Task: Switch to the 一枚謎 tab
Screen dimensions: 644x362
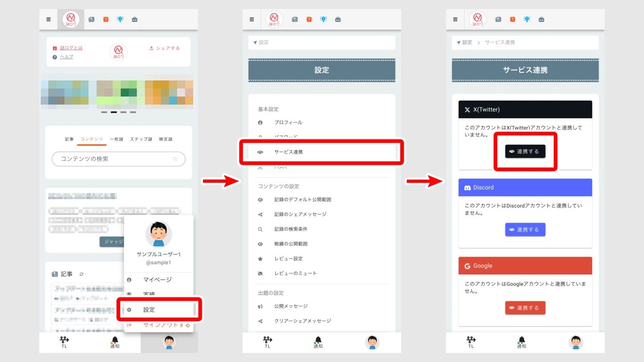Action: coord(116,139)
